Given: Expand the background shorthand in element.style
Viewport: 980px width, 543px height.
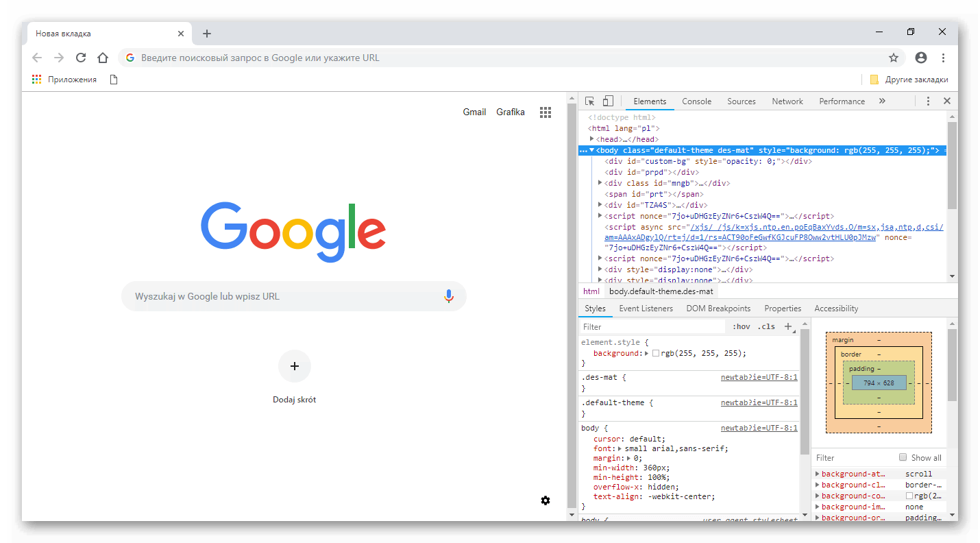Looking at the screenshot, I should (x=647, y=354).
